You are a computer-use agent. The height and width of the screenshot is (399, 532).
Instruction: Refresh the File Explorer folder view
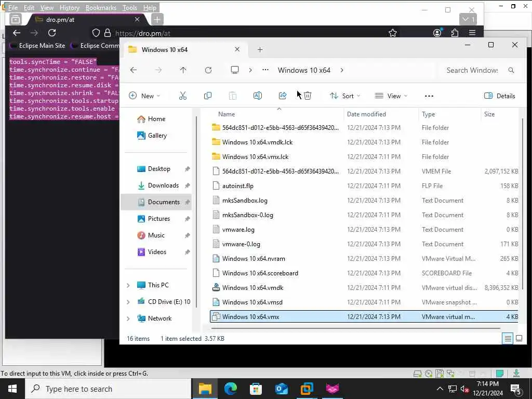pos(208,70)
